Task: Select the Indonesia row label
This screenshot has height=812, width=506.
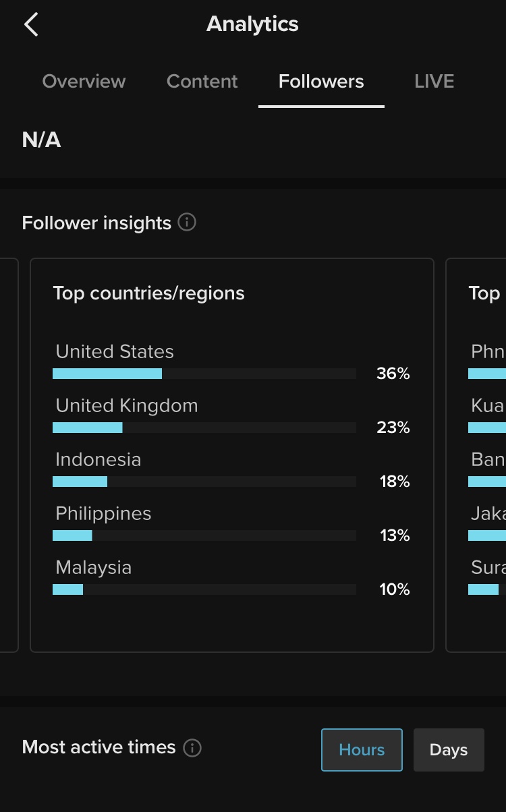Action: click(99, 459)
